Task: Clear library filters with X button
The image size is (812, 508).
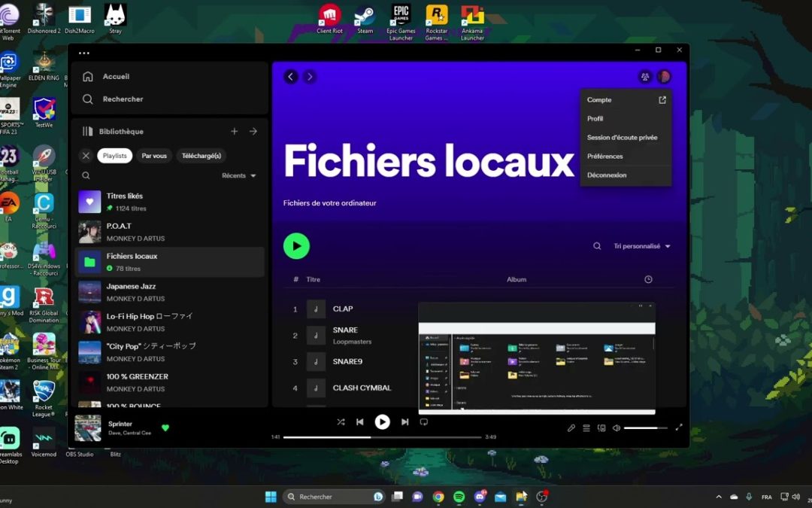Action: 86,156
